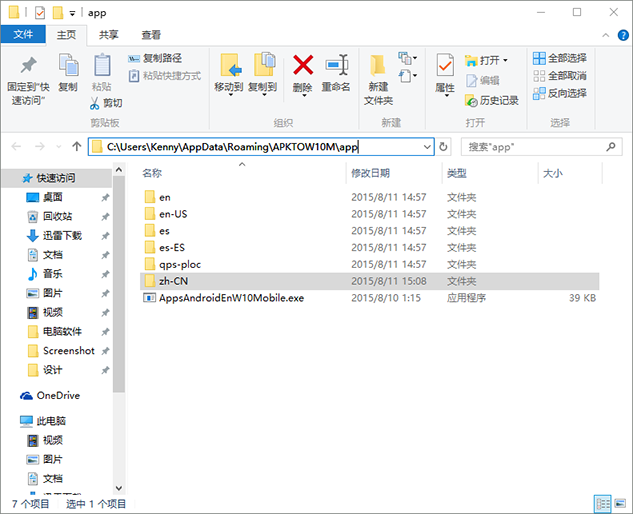Select the en folder
This screenshot has height=514, width=633.
[x=369, y=197]
